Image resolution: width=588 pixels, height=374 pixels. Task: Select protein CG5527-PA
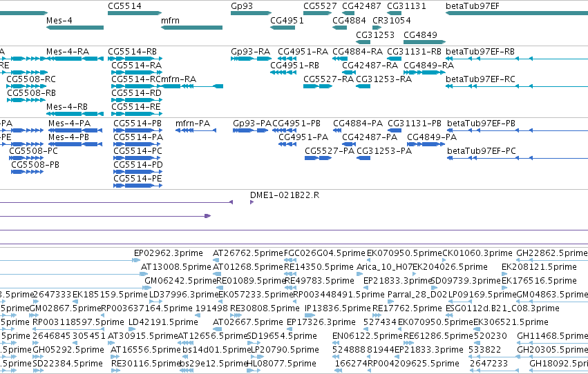click(318, 158)
